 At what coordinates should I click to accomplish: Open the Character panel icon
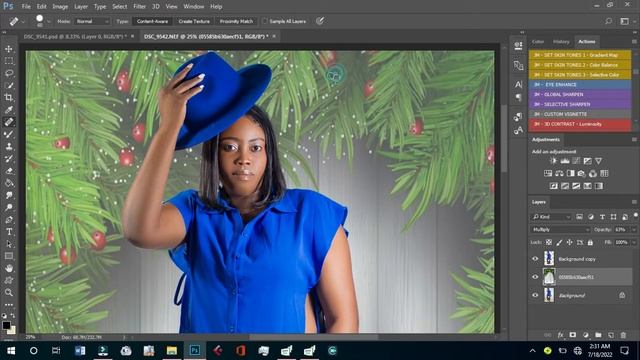[518, 84]
